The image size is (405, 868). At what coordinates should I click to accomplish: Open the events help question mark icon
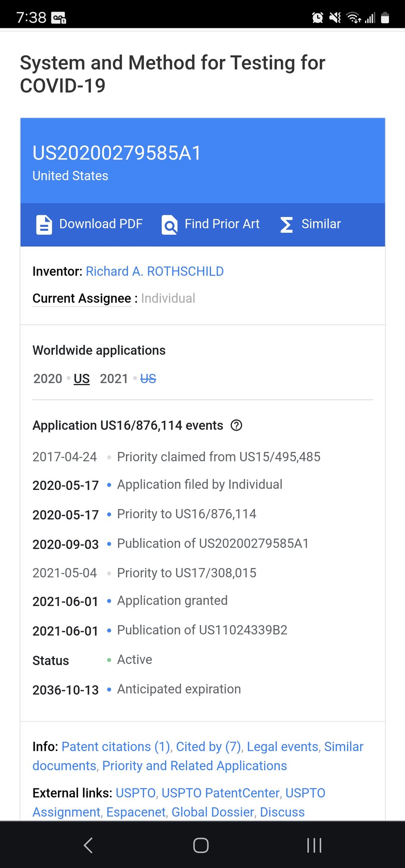point(236,425)
